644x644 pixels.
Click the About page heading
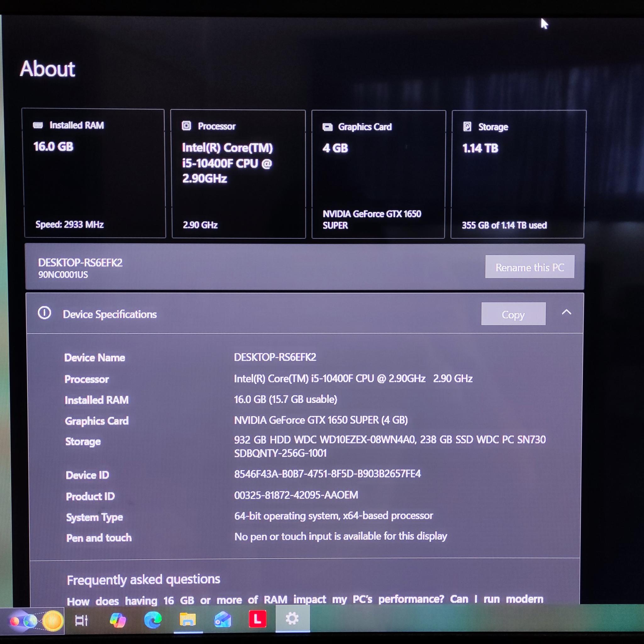coord(48,69)
